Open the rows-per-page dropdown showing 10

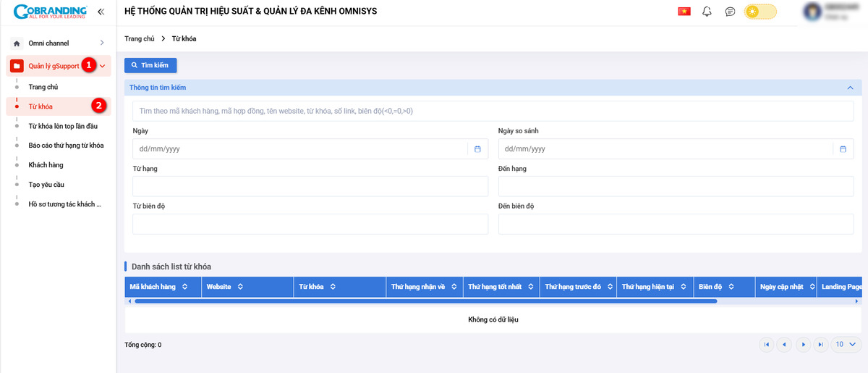[845, 345]
